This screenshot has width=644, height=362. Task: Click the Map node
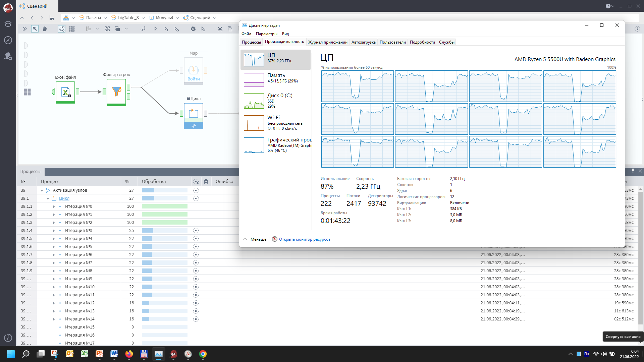[194, 71]
